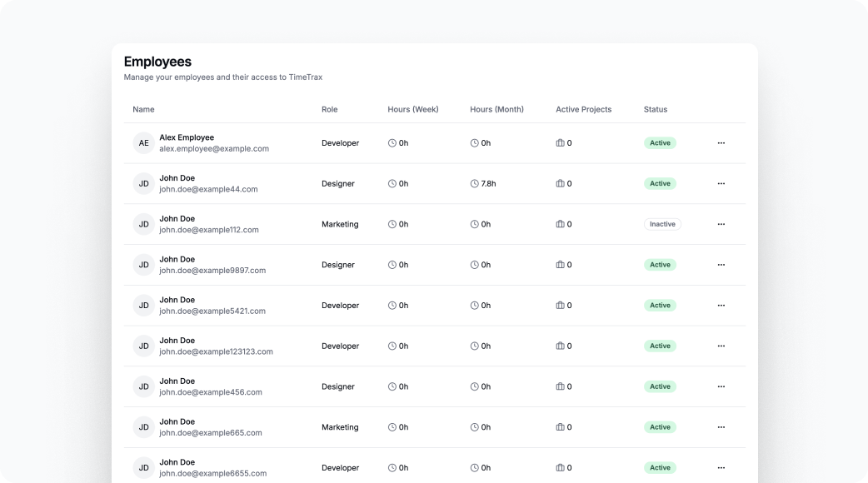Image resolution: width=868 pixels, height=483 pixels.
Task: Click monthly clock icon in john.doe@example112.com row
Action: pyautogui.click(x=475, y=224)
